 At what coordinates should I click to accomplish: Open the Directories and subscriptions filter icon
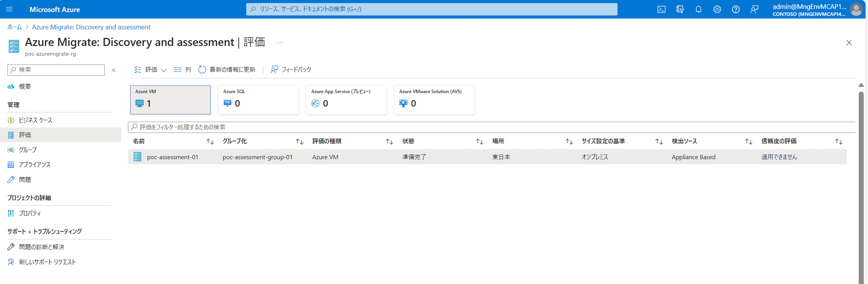pos(680,9)
